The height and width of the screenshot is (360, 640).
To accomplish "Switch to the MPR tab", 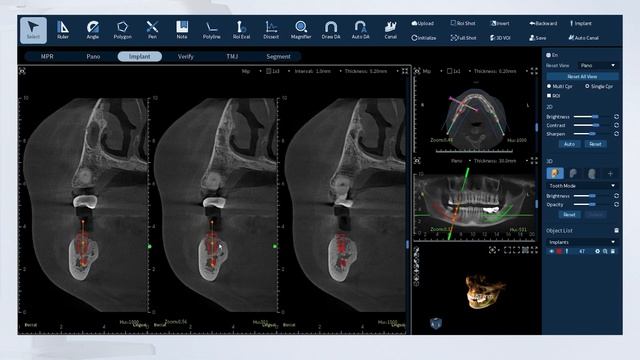I will 47,56.
